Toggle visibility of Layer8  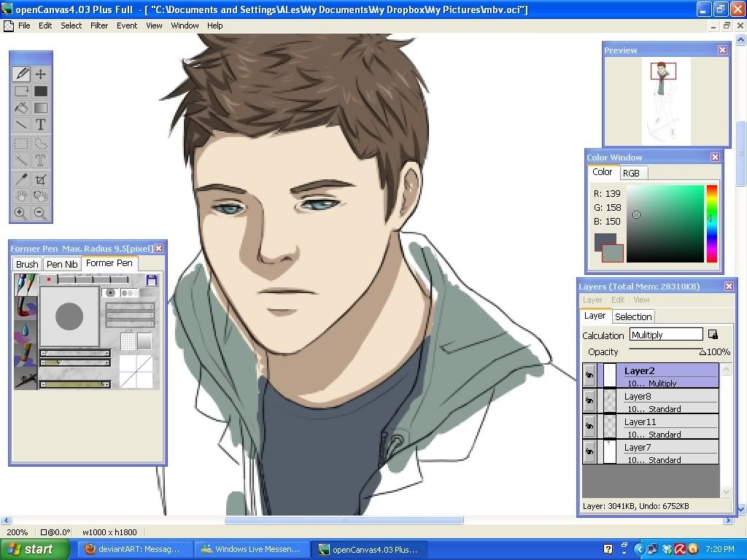coord(589,401)
